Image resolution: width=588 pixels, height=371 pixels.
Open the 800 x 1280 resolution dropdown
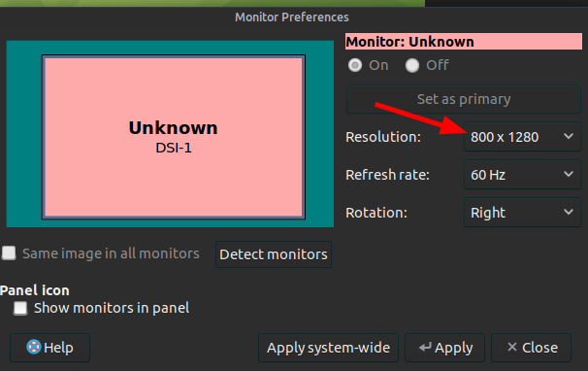point(522,137)
